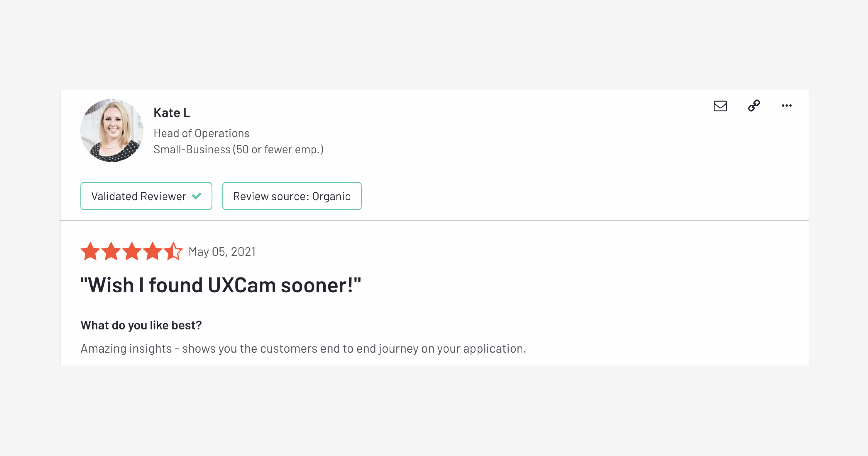Screen dimensions: 868x456
Task: Copy the review link using the link icon
Action: [754, 105]
